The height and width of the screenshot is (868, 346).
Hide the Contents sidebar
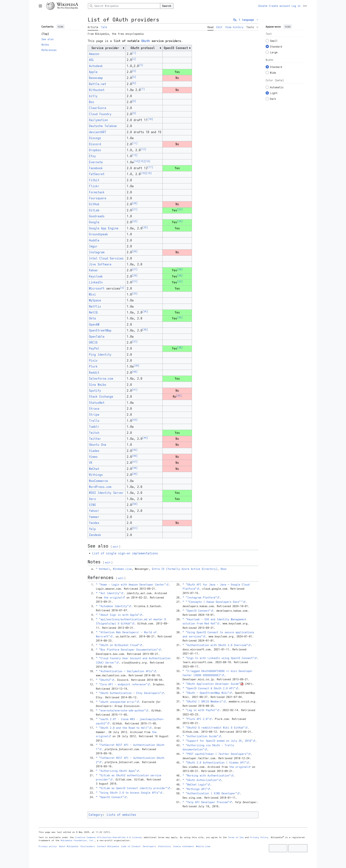[61, 27]
